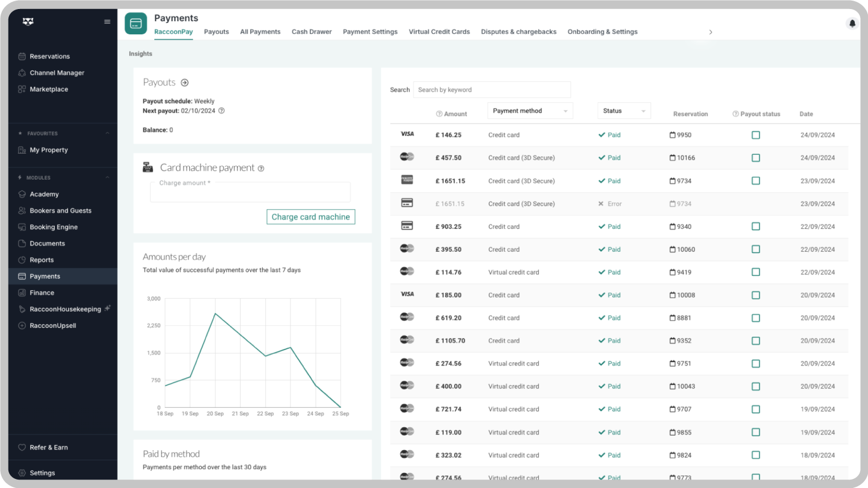
Task: Tick the payout checkbox for reservation 9950
Action: tap(756, 135)
